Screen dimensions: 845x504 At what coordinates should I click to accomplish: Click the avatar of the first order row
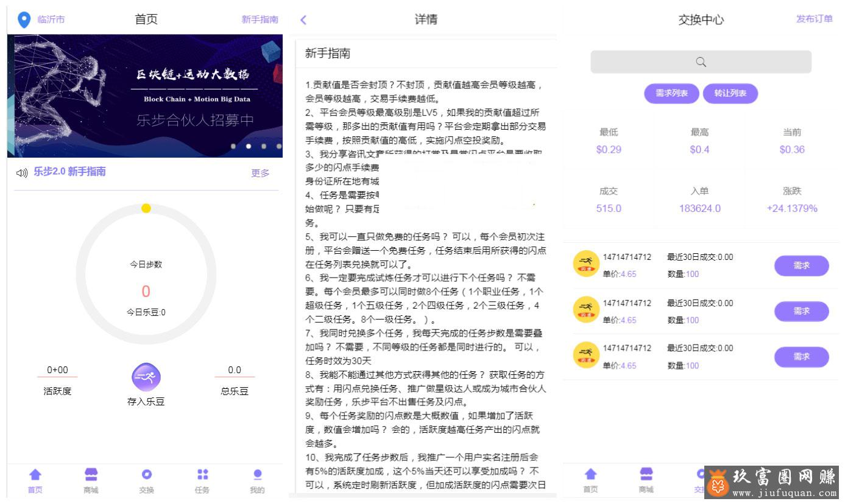(587, 264)
